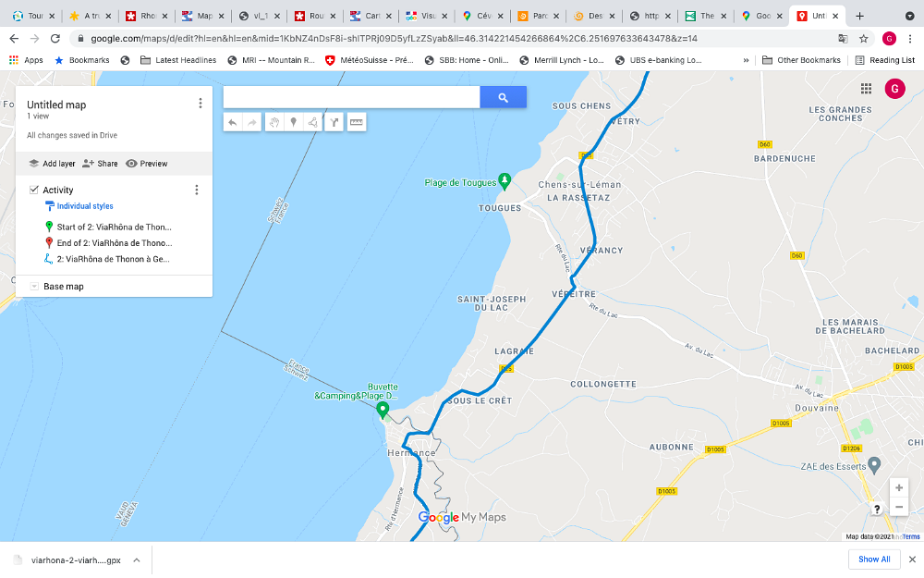Zoom in the map with plus button

(898, 488)
